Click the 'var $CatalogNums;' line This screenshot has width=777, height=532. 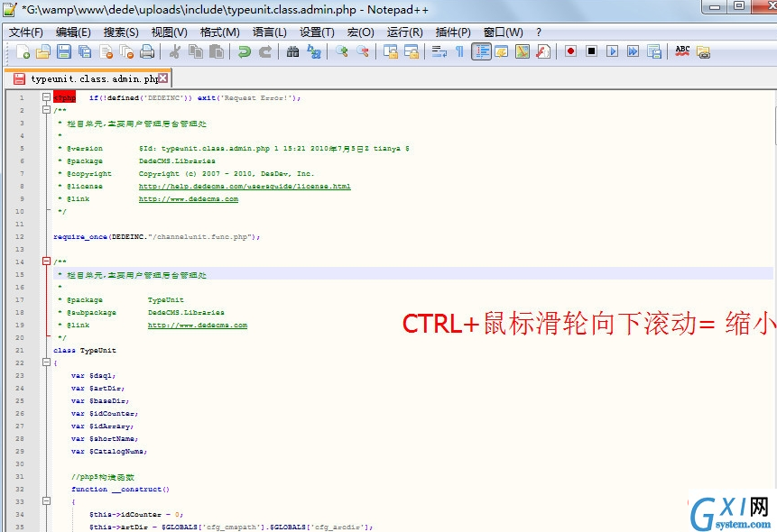(109, 451)
